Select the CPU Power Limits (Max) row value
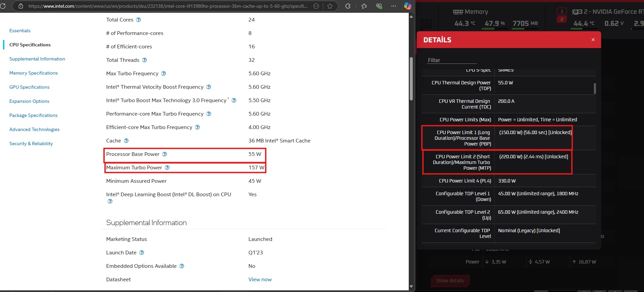Screen dimensions: 644x292 pyautogui.click(x=538, y=120)
